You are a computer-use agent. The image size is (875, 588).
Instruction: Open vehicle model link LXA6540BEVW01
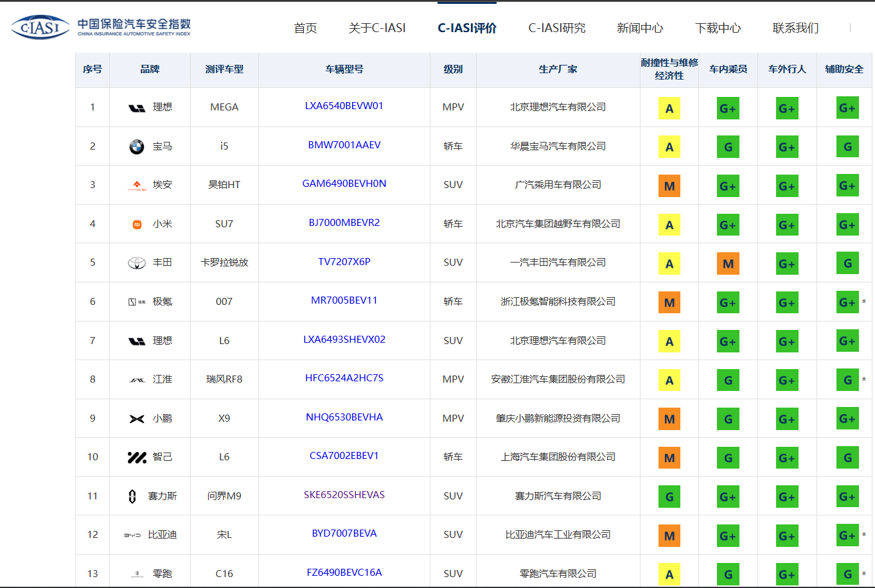(x=344, y=106)
